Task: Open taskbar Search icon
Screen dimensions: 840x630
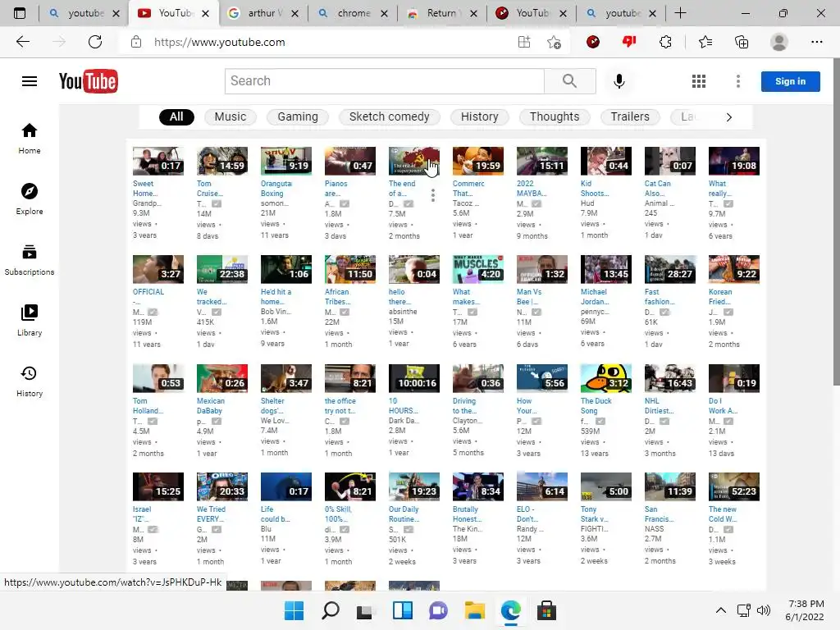Action: [x=330, y=610]
